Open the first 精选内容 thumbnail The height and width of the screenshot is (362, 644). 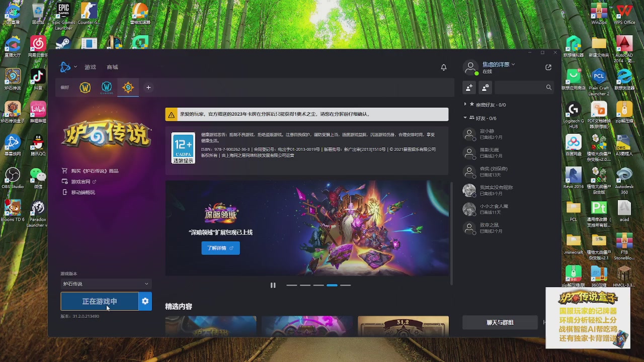tap(211, 326)
